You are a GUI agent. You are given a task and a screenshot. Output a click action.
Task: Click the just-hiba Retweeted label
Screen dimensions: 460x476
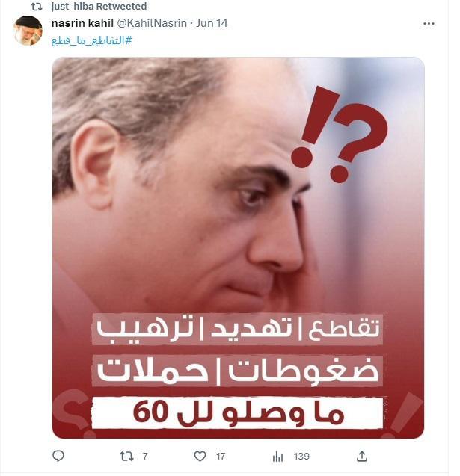99,7
